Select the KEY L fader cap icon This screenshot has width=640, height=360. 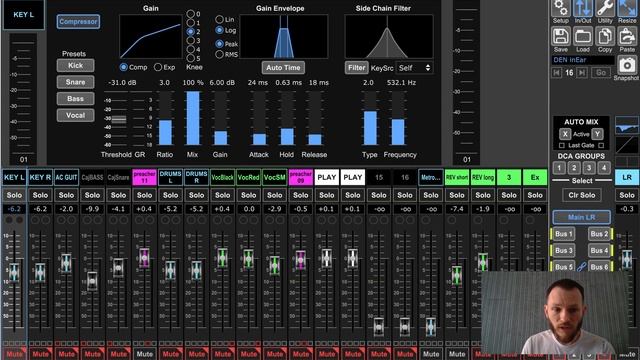coord(14,272)
